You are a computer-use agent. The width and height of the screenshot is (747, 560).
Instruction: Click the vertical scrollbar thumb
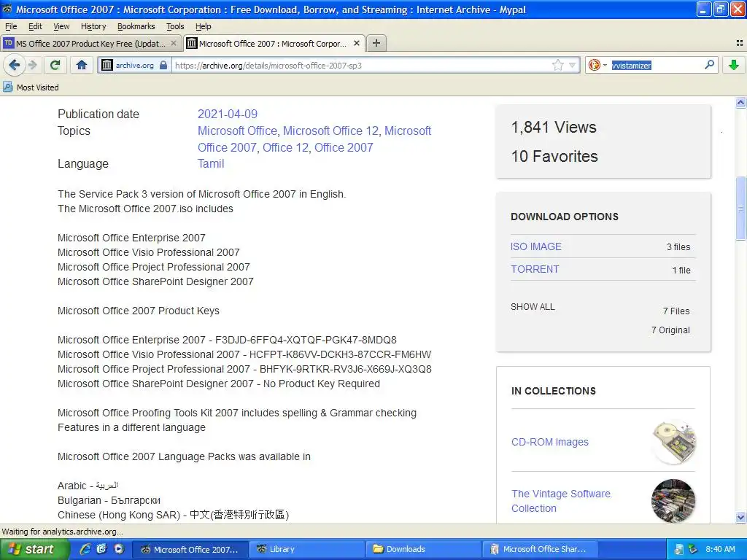(740, 208)
